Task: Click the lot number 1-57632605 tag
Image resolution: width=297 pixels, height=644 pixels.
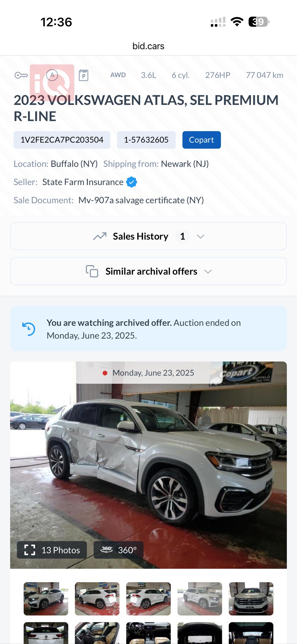Action: [x=146, y=140]
